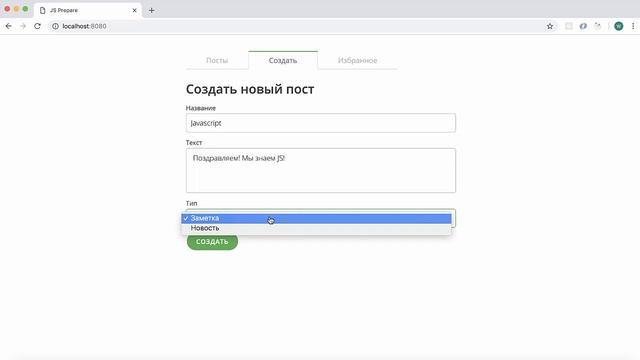Focus the Название input field
Viewport: 640px width, 360px height.
point(321,123)
